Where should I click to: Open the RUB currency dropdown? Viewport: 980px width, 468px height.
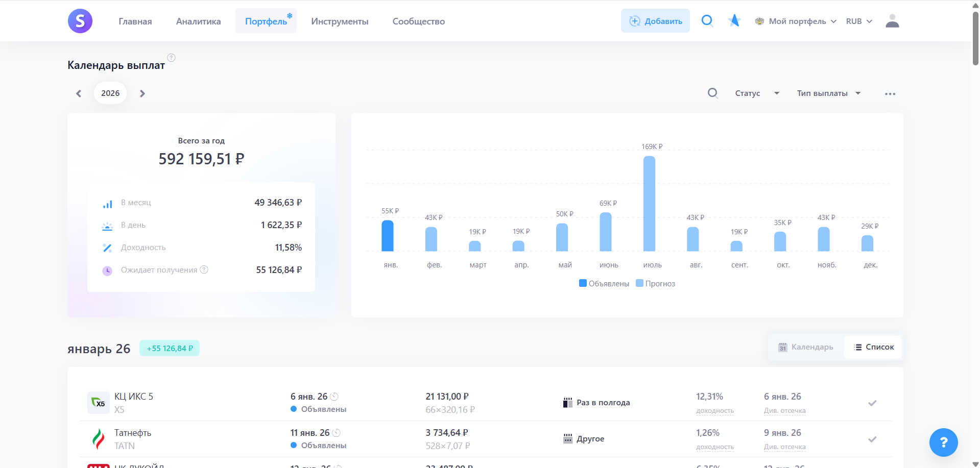click(x=859, y=21)
